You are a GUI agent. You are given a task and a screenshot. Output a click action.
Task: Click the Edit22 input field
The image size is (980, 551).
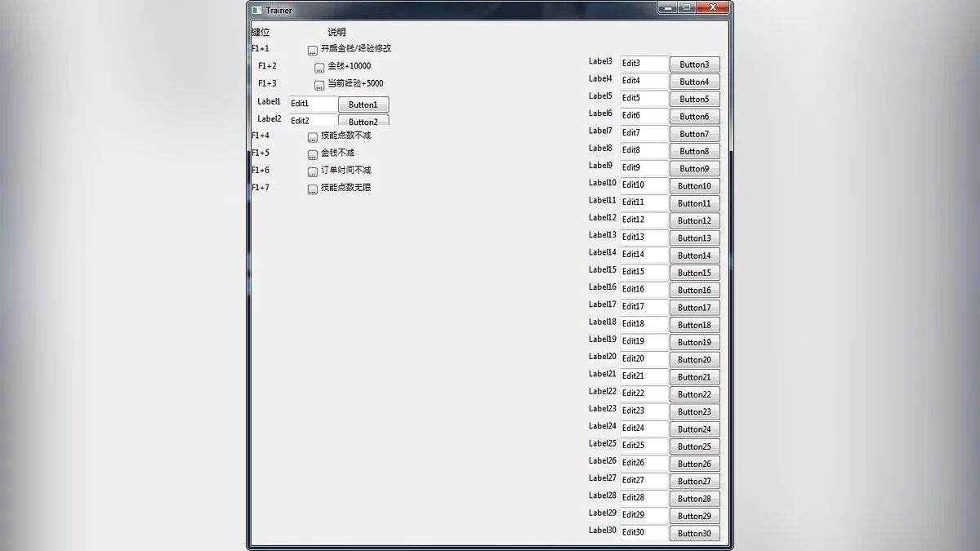(x=644, y=393)
